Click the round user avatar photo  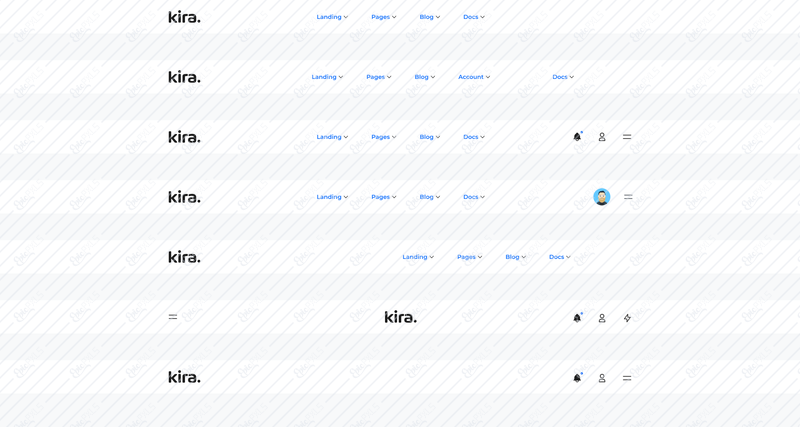tap(602, 197)
